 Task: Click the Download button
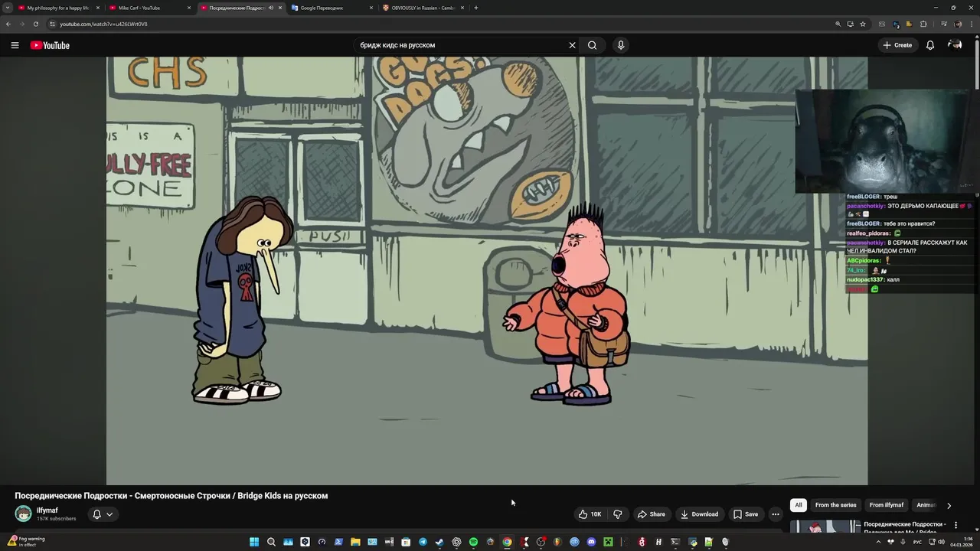click(x=699, y=514)
